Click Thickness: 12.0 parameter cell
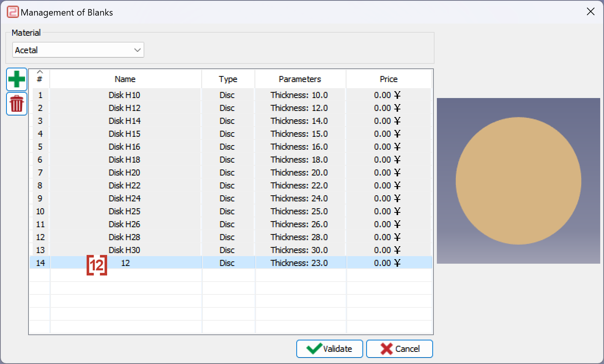The width and height of the screenshot is (604, 364). point(300,108)
